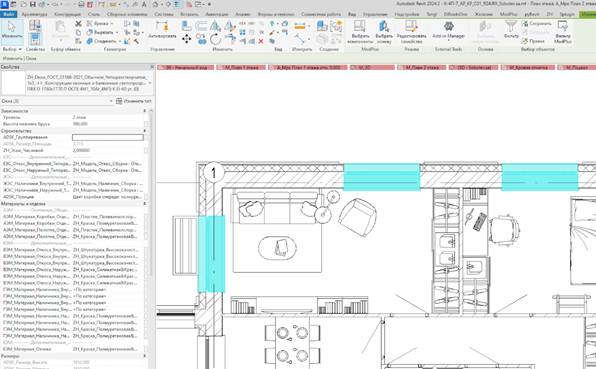
Task: Select grid bubble number 1
Action: [213, 173]
